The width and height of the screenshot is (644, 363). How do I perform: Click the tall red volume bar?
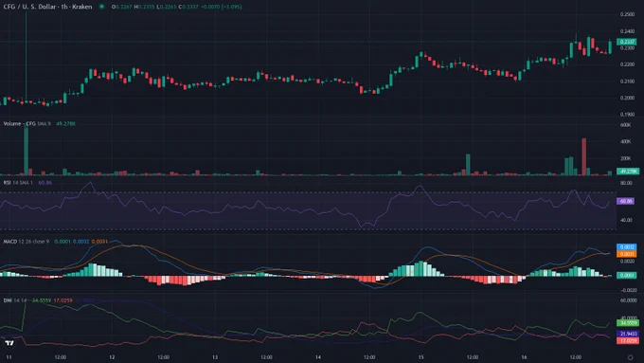point(584,156)
